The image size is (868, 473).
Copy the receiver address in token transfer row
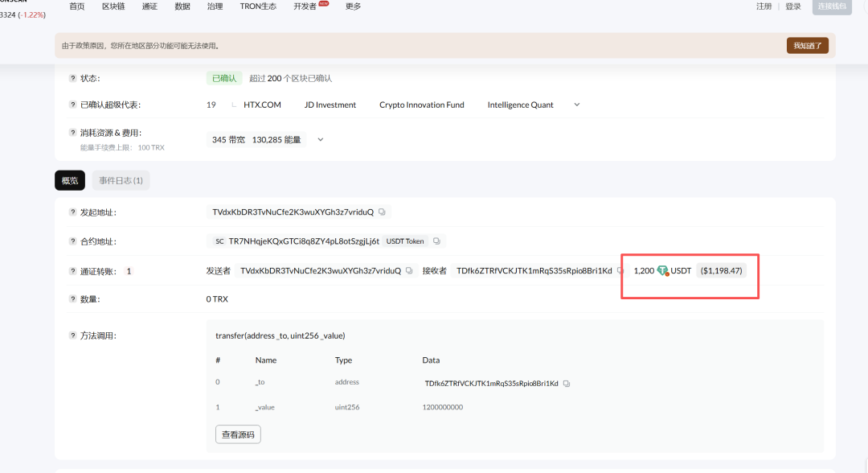coord(620,271)
